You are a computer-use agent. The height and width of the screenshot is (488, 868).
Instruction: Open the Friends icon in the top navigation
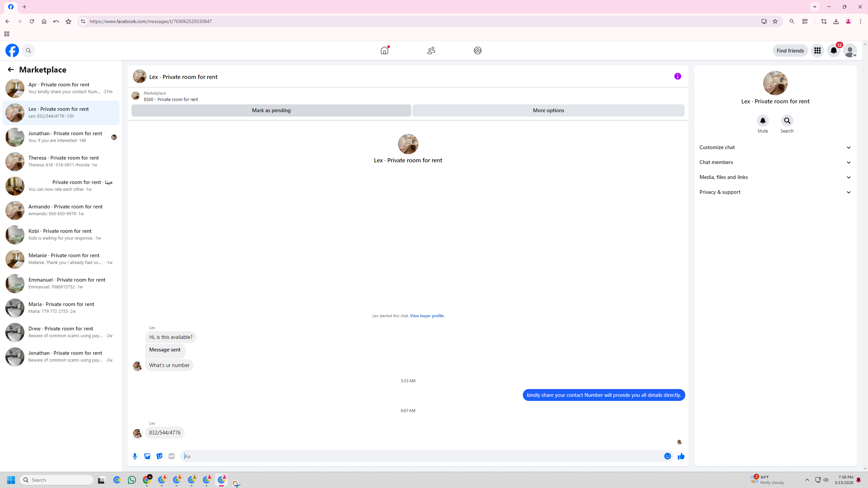431,50
